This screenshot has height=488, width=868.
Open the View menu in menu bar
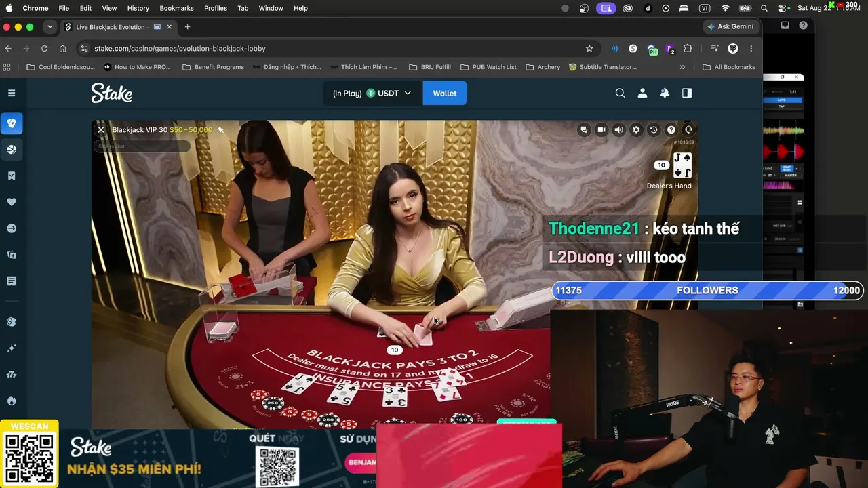(x=109, y=8)
